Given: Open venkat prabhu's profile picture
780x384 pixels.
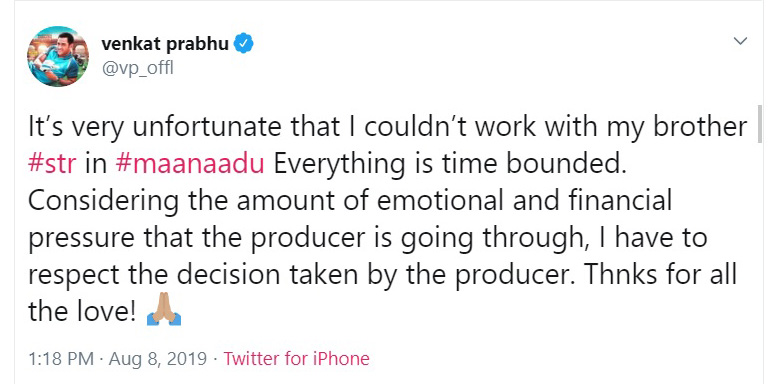Looking at the screenshot, I should (x=57, y=56).
